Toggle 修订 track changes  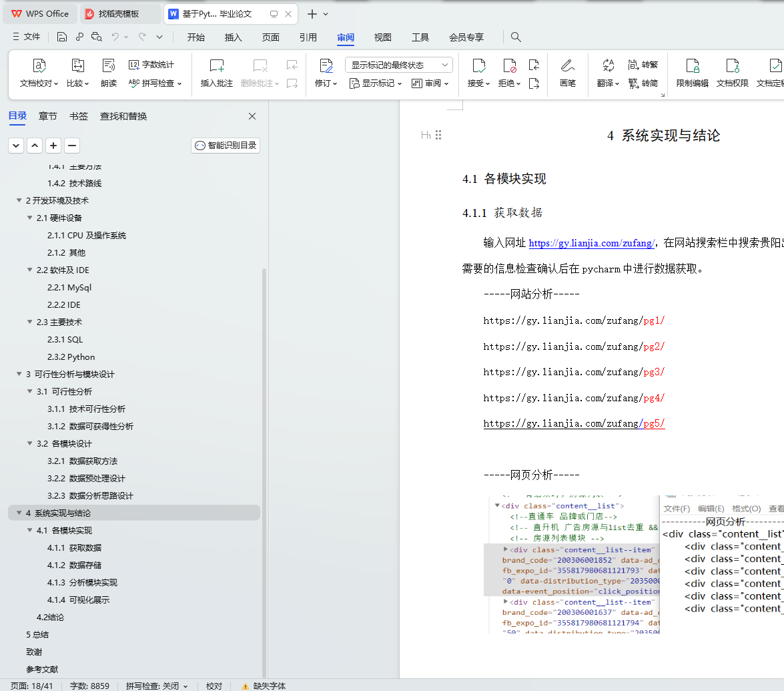pyautogui.click(x=326, y=73)
